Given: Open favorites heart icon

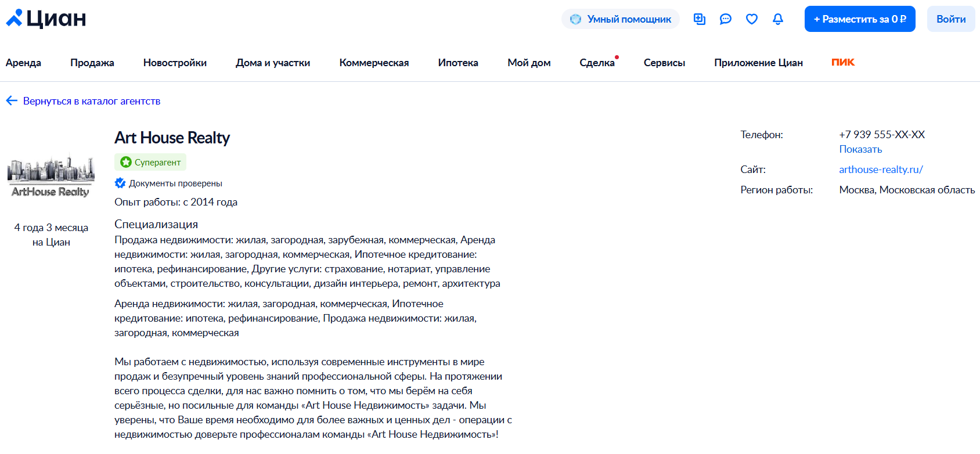Looking at the screenshot, I should tap(752, 19).
